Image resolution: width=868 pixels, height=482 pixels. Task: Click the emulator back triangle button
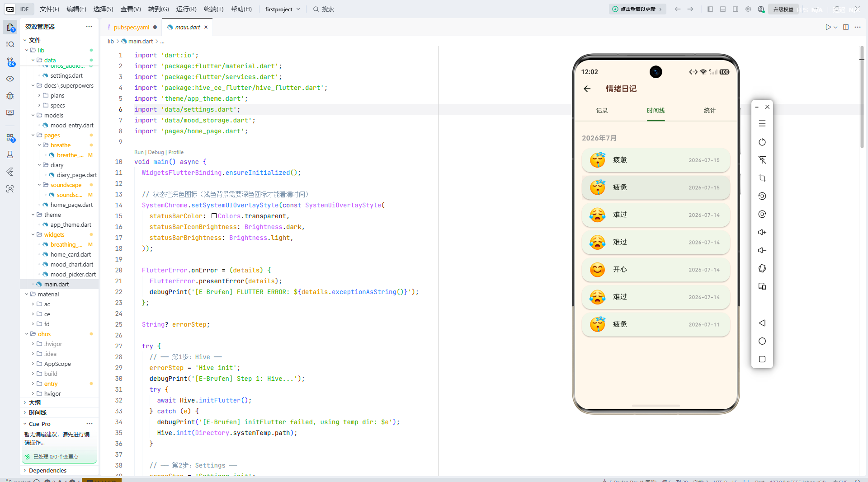coord(762,323)
